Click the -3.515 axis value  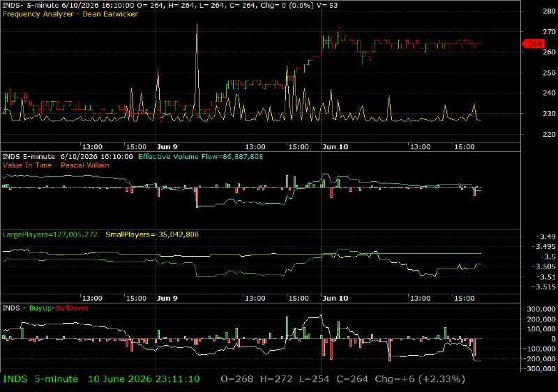pos(545,287)
